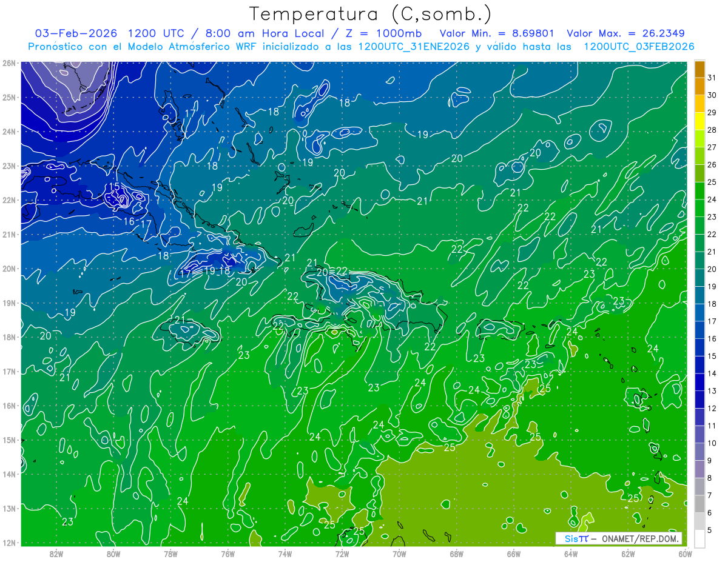The width and height of the screenshot is (728, 562).
Task: Click the 'Valor Max. = 26.2349' value
Action: (x=626, y=33)
